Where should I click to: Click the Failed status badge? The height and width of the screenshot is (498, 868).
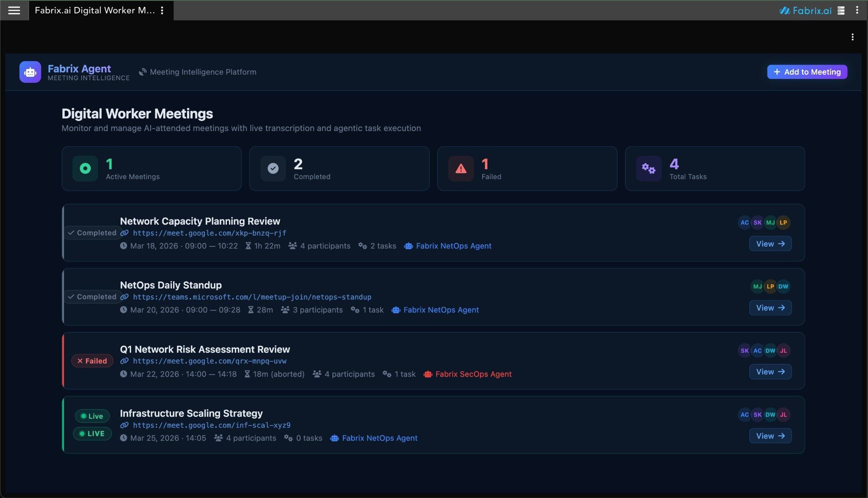coord(92,361)
